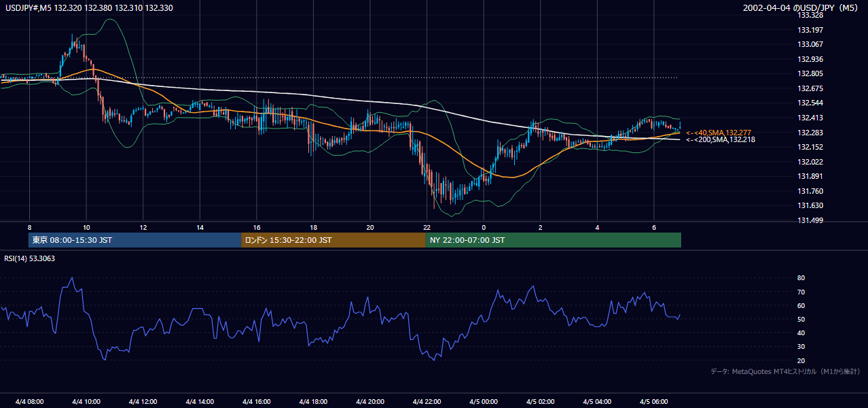Click the 132.936 price axis value
The height and width of the screenshot is (408, 868).
[x=810, y=59]
